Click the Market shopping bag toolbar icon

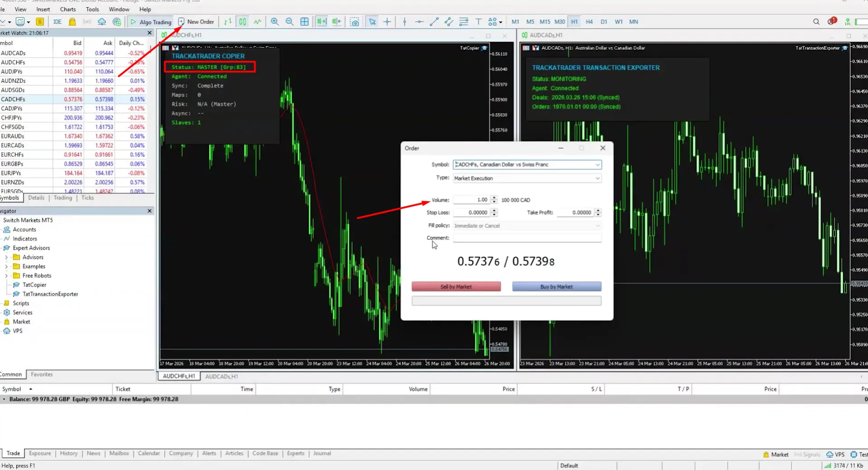72,22
